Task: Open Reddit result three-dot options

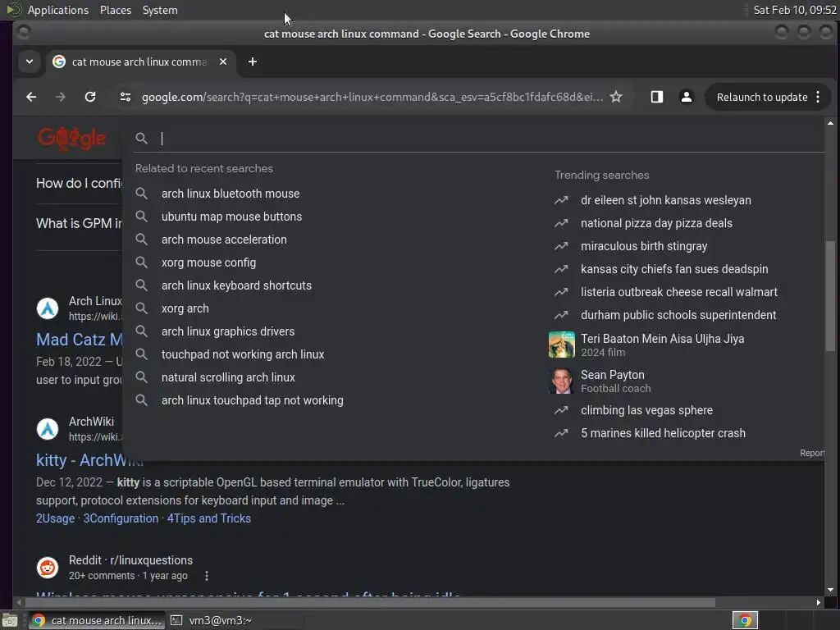Action: click(x=207, y=576)
